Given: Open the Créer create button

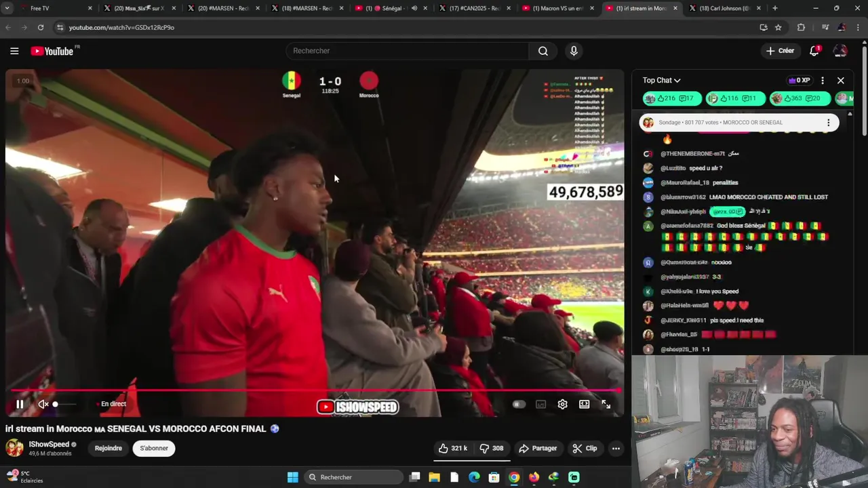Looking at the screenshot, I should [780, 51].
